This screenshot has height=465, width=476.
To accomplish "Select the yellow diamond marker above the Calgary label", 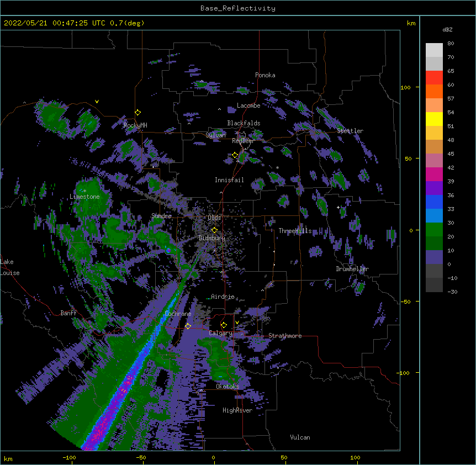I will [x=224, y=325].
